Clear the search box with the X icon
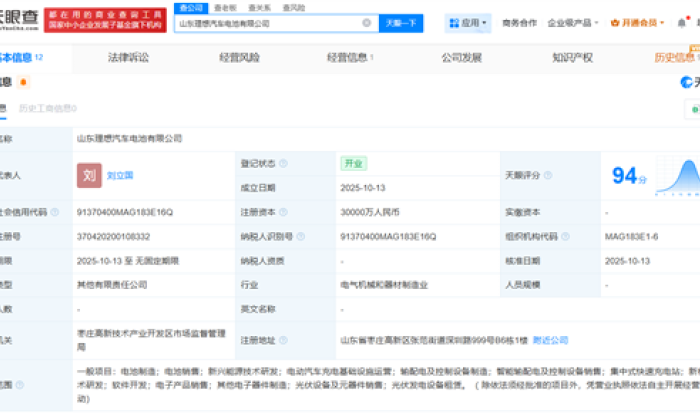The height and width of the screenshot is (420, 700). tap(367, 22)
